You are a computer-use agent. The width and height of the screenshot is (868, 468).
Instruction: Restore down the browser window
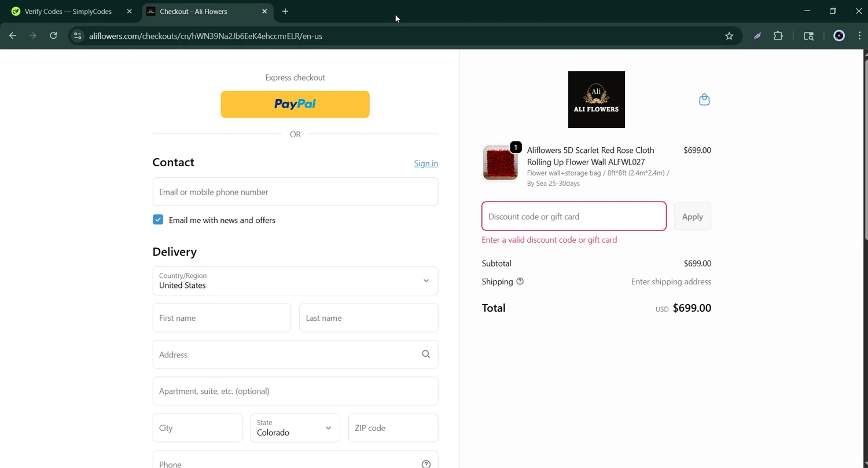pos(833,11)
